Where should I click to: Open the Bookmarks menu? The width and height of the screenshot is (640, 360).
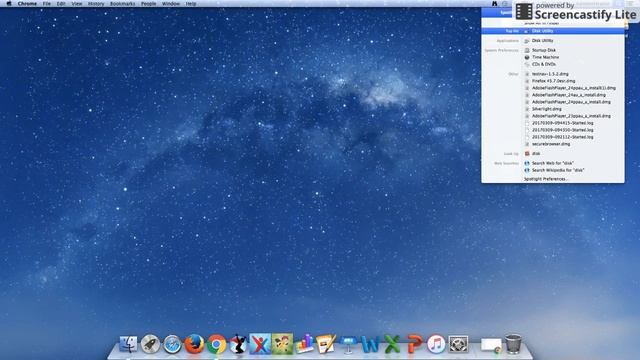click(x=122, y=3)
